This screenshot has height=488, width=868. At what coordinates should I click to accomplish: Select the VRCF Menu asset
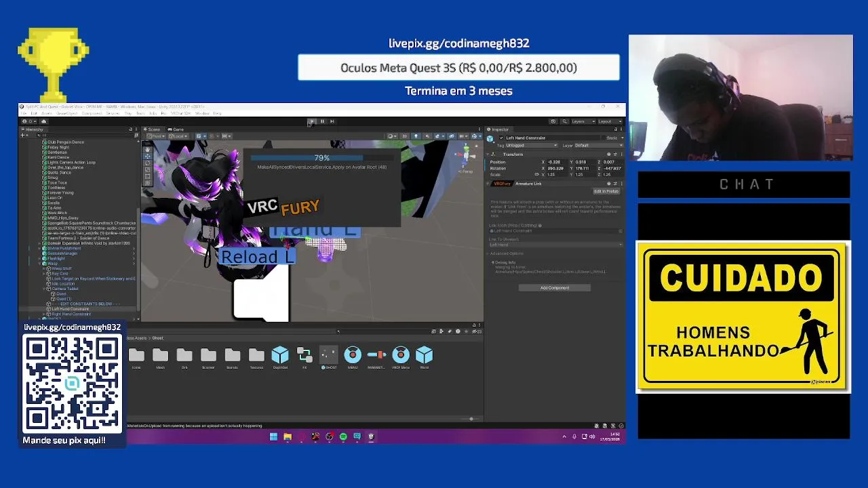coord(401,357)
